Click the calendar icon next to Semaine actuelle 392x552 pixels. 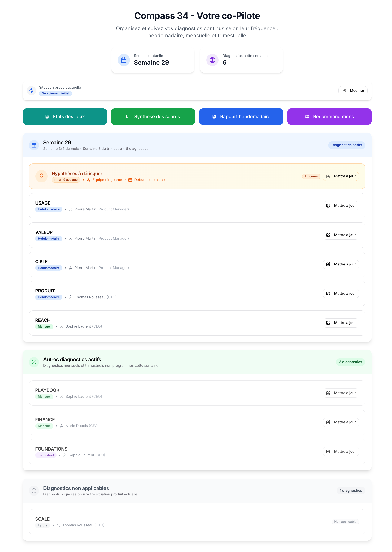pos(124,60)
